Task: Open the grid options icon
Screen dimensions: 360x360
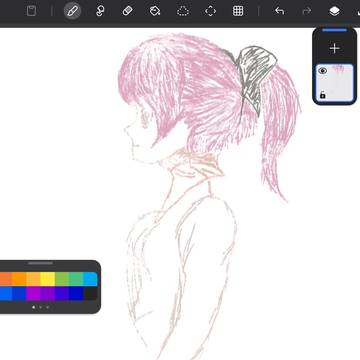Action: coord(238,11)
